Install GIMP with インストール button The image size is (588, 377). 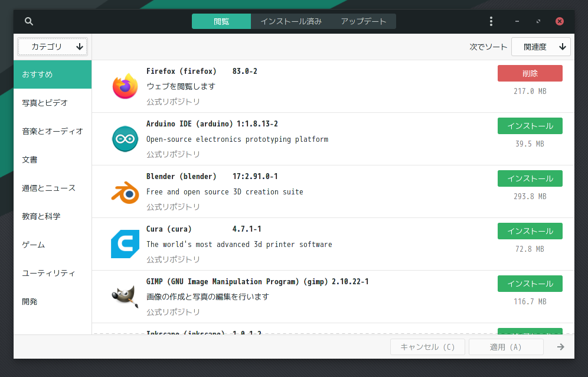coord(530,284)
